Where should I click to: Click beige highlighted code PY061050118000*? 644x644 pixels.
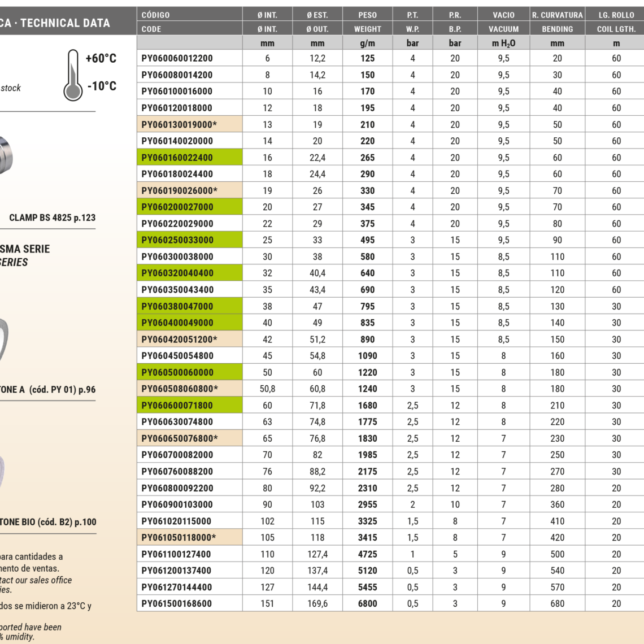[179, 538]
